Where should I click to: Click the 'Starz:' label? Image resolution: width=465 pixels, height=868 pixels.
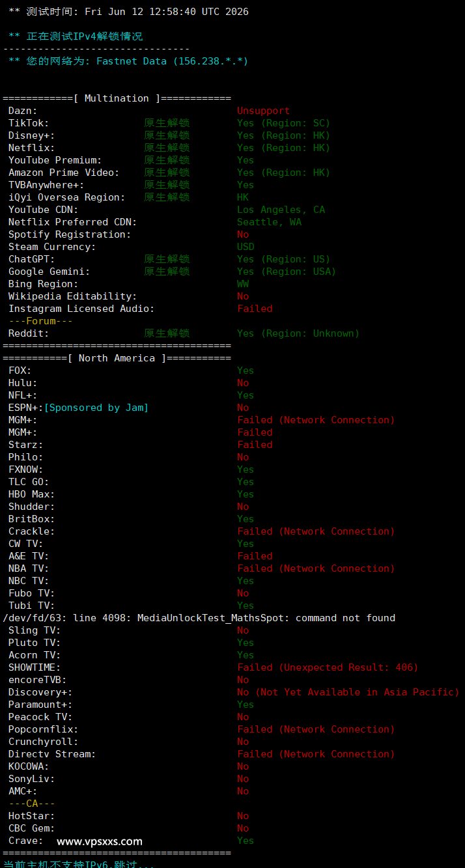pos(25,445)
